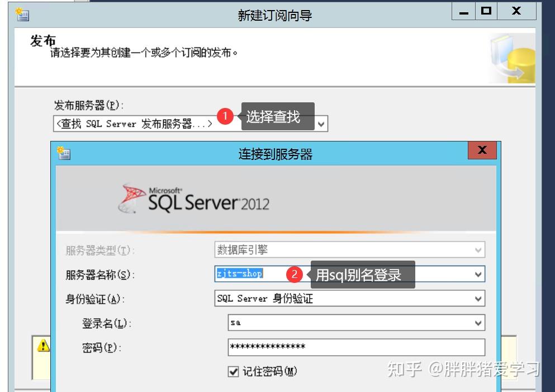Image resolution: width=555 pixels, height=392 pixels.
Task: Expand the 服务器名称 server name dropdown
Action: tap(478, 275)
